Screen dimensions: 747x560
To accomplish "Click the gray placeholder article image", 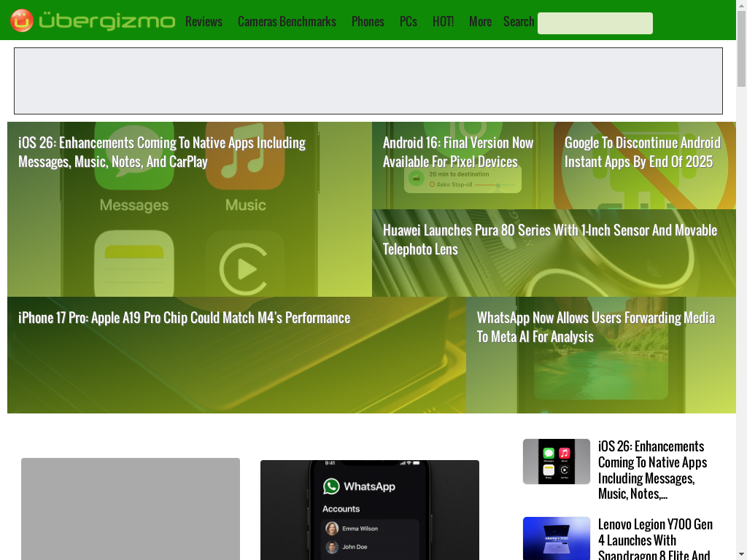I will coord(131,509).
